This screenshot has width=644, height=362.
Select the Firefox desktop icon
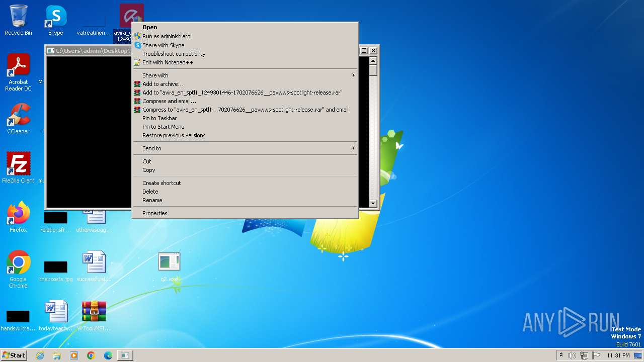(18, 217)
